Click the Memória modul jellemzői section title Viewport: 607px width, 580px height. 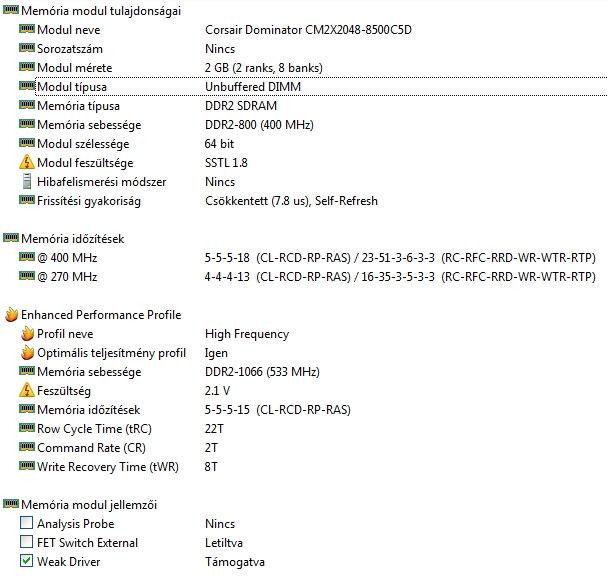[89, 505]
